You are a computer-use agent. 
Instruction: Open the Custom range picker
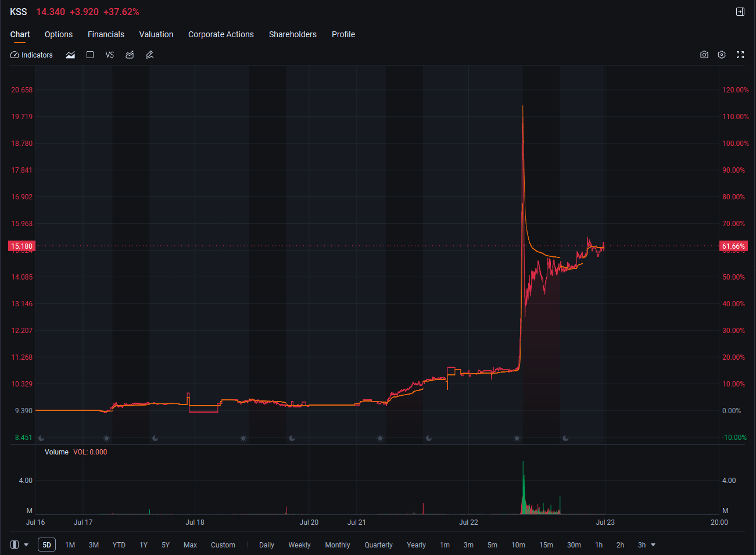tap(223, 545)
